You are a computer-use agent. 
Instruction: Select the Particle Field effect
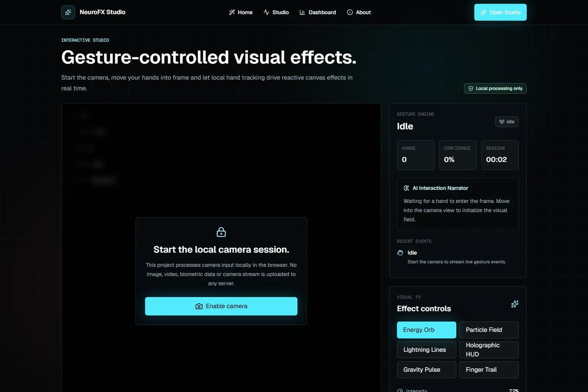(x=489, y=330)
